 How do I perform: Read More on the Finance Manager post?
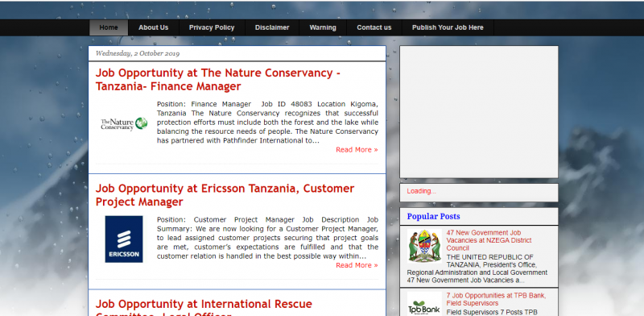coord(357,150)
